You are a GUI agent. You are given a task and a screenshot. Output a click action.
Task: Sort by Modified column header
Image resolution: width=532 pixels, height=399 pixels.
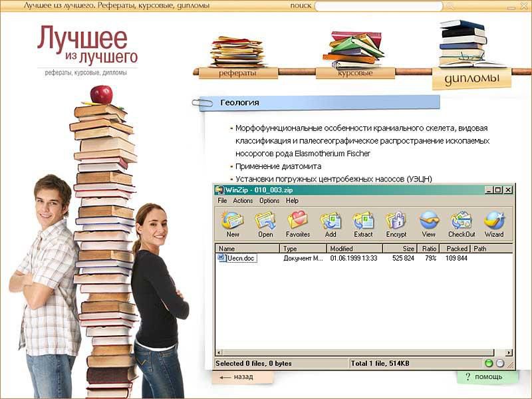coord(352,249)
